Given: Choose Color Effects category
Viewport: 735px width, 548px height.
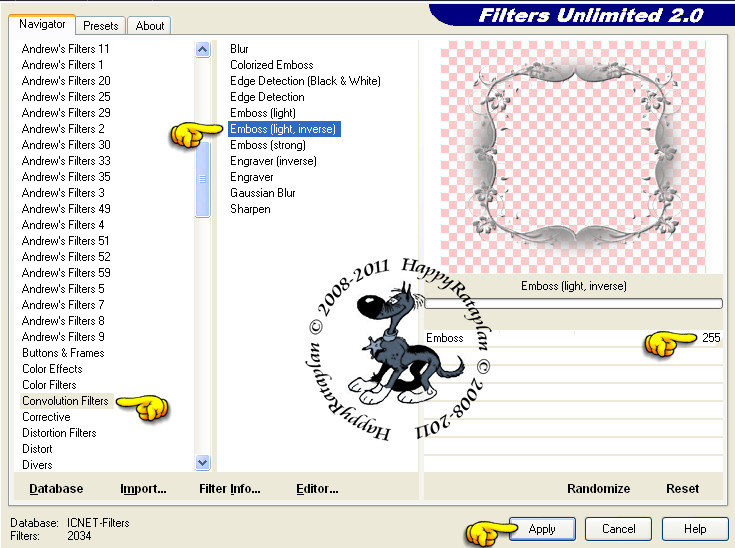Looking at the screenshot, I should coord(52,368).
